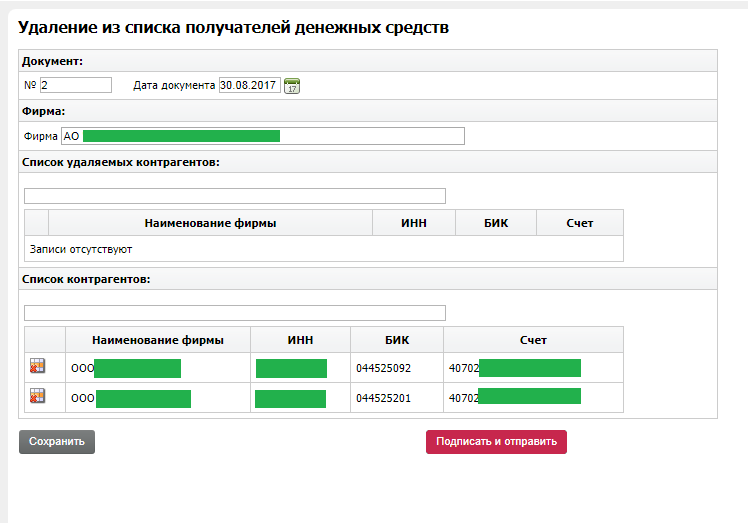This screenshot has width=749, height=524.
Task: Sort removed list by ИНН header
Action: 414,223
